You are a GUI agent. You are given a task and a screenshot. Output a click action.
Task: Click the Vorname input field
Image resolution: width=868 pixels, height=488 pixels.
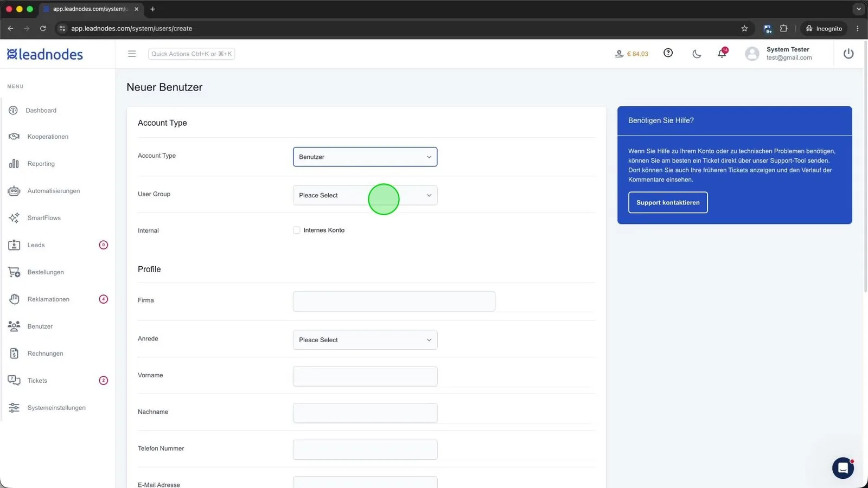pyautogui.click(x=365, y=376)
